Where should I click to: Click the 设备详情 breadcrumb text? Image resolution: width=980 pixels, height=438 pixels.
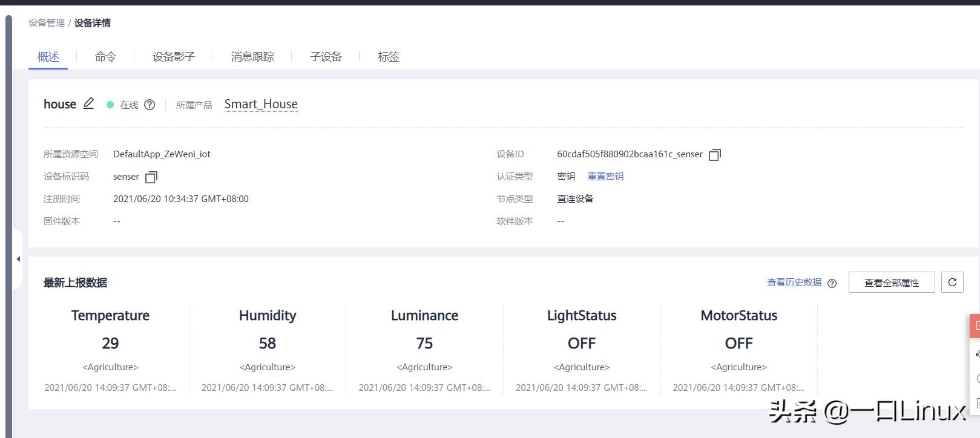pyautogui.click(x=93, y=23)
